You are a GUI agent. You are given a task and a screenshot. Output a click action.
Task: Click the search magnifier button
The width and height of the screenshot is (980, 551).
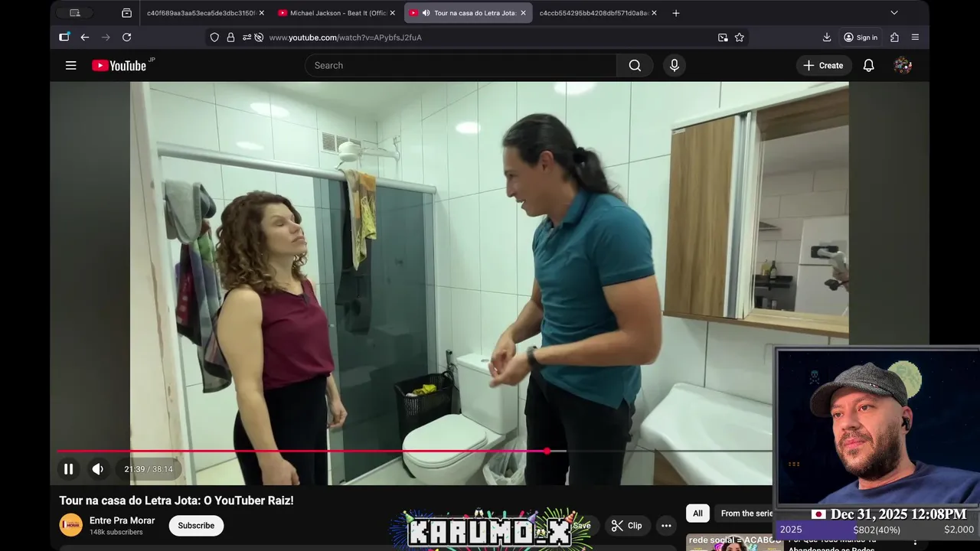[635, 66]
